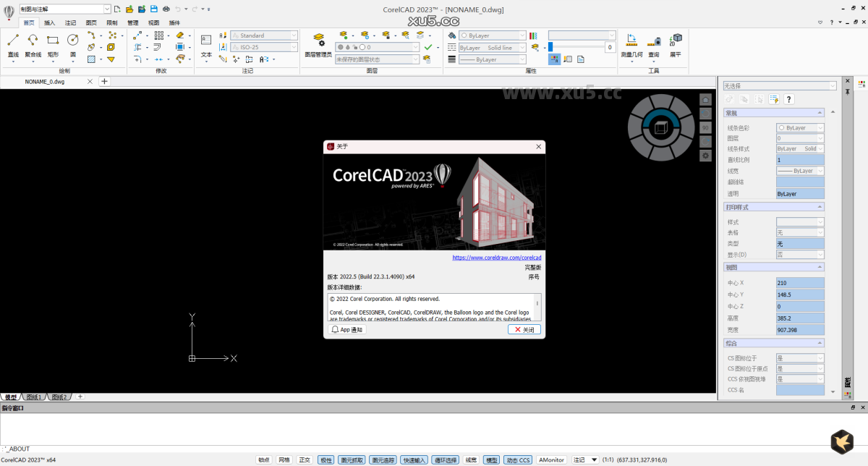Enable 网格 grid display

(x=284, y=459)
